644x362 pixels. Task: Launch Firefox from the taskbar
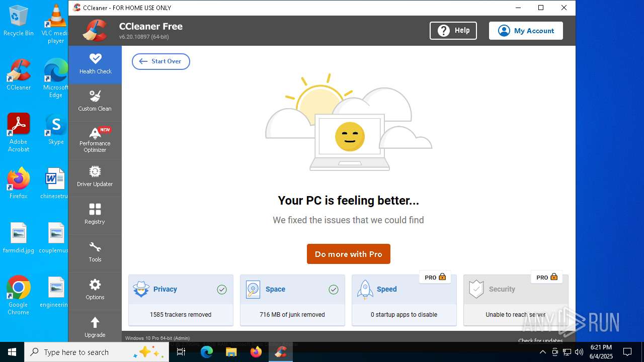[x=256, y=352]
